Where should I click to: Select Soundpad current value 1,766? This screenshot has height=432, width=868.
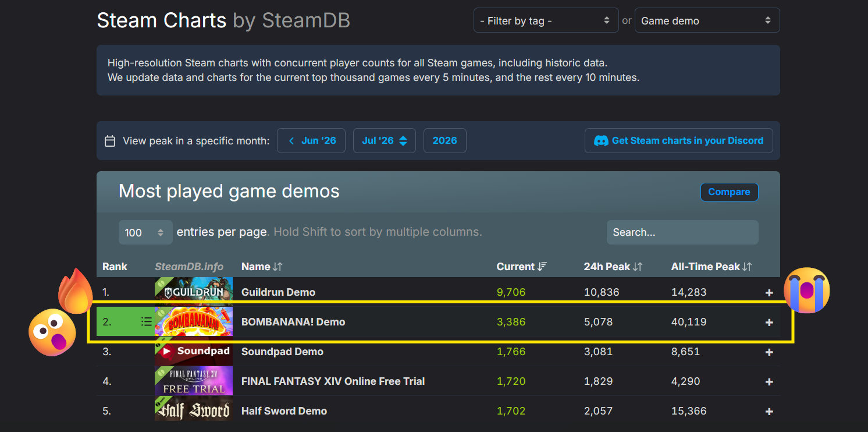point(511,352)
